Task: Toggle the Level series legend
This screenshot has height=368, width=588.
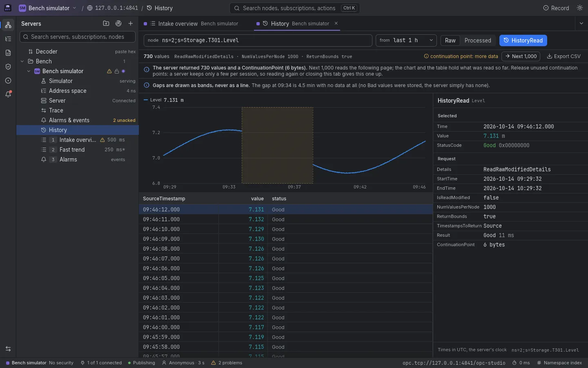Action: coord(164,100)
